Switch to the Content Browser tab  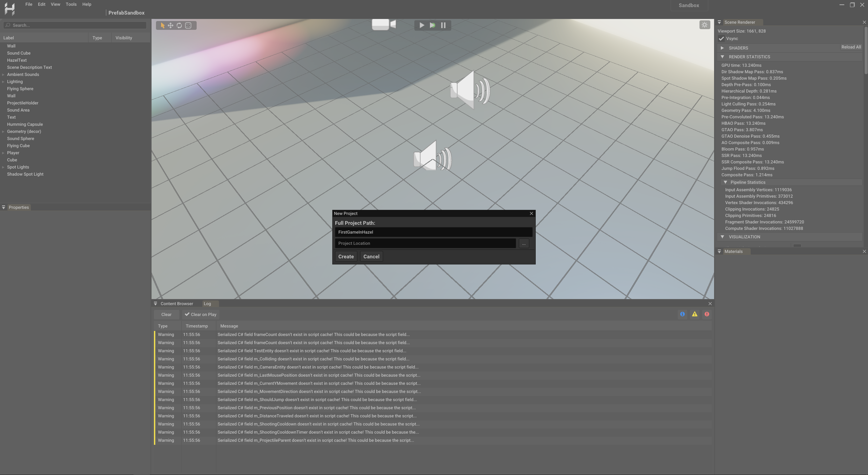click(176, 303)
